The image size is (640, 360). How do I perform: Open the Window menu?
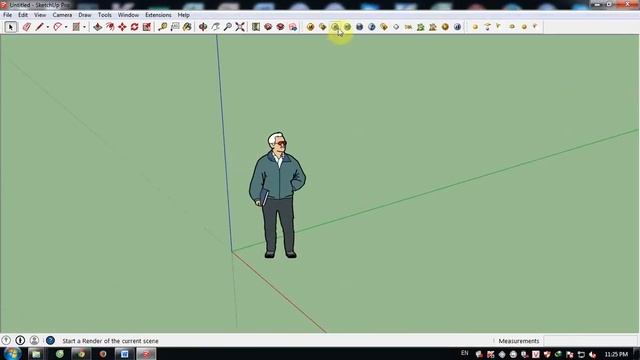128,15
